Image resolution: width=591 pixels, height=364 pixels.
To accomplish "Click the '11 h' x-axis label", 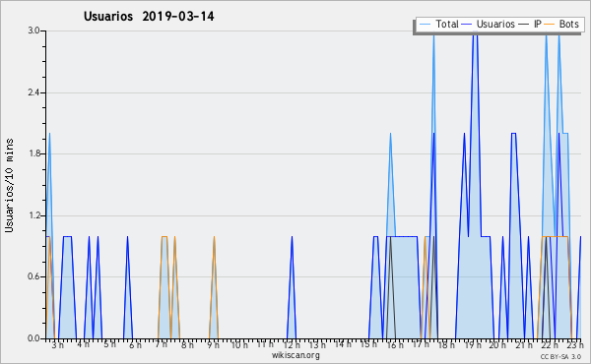I will (x=265, y=344).
